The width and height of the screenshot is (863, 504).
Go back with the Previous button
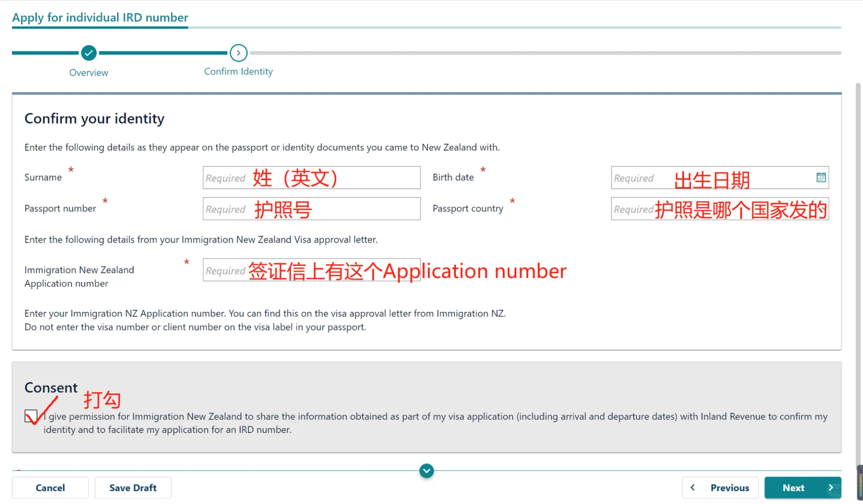(x=721, y=488)
